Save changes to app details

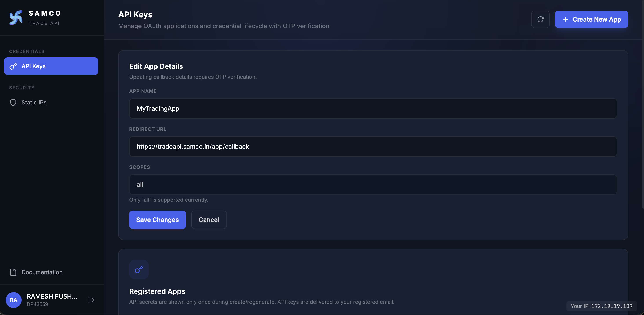158,220
